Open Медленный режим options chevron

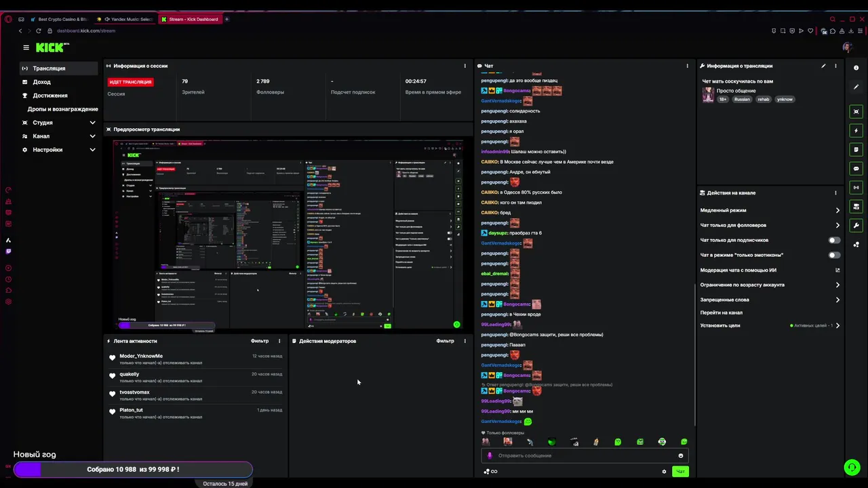(x=837, y=210)
